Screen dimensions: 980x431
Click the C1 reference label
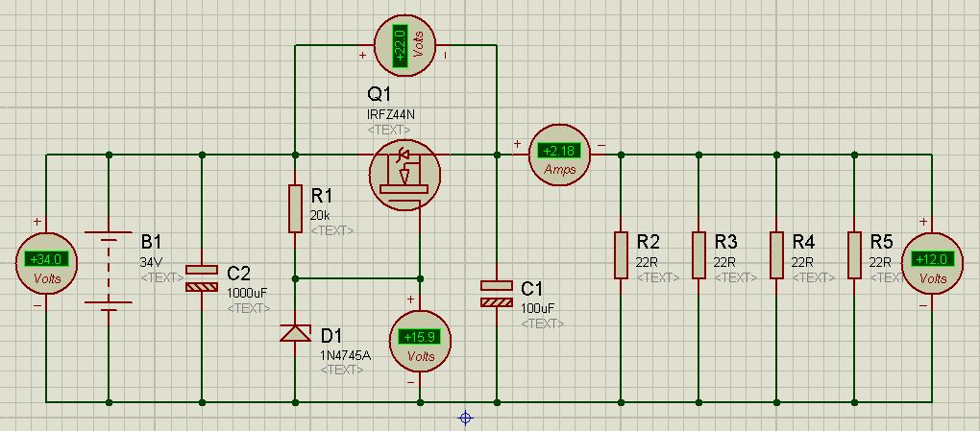point(531,289)
